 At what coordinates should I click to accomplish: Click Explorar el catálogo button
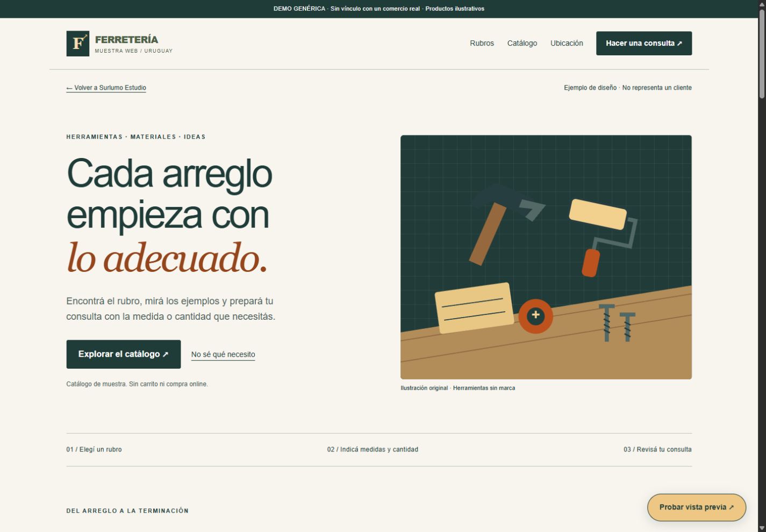pos(124,354)
